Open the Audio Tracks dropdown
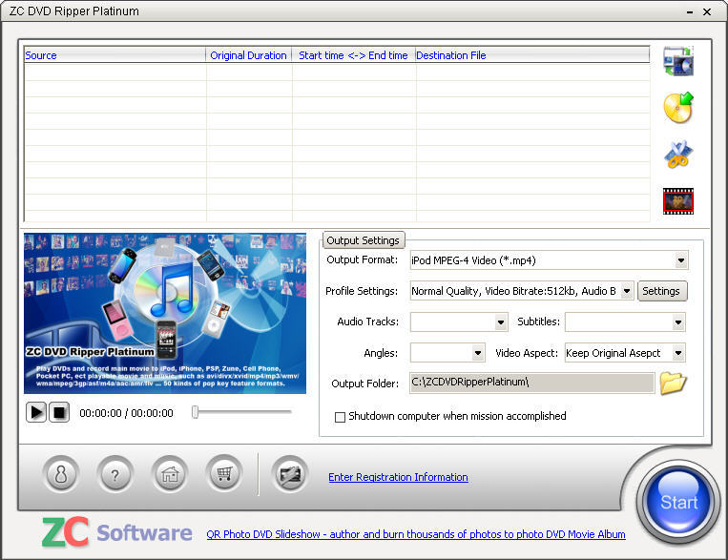This screenshot has height=560, width=728. 501,321
